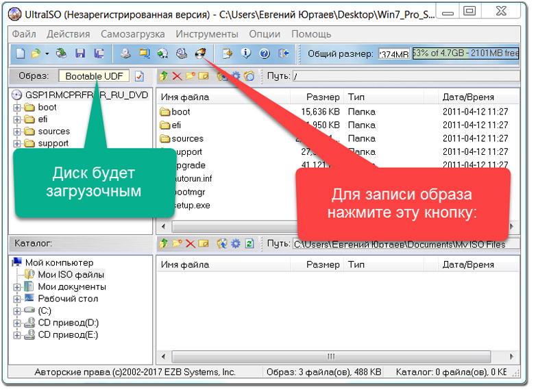Image resolution: width=538 pixels, height=392 pixels.
Task: Open the Опции menu
Action: tap(265, 34)
